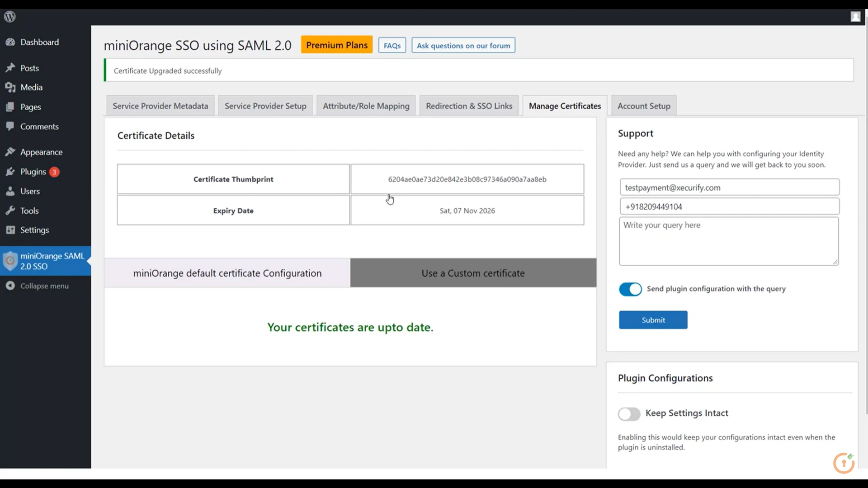Open the Attribute/Role Mapping tab
Viewport: 868px width, 488px height.
tap(366, 106)
